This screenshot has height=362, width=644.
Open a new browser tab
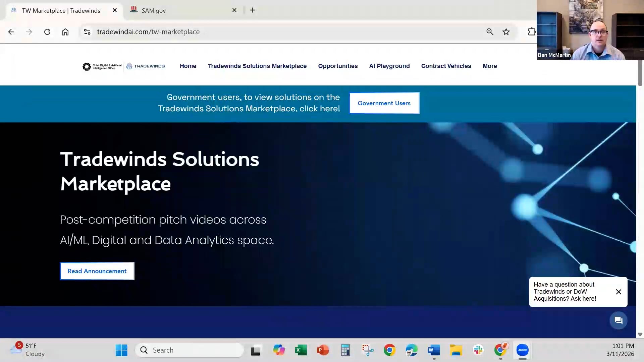(x=253, y=10)
